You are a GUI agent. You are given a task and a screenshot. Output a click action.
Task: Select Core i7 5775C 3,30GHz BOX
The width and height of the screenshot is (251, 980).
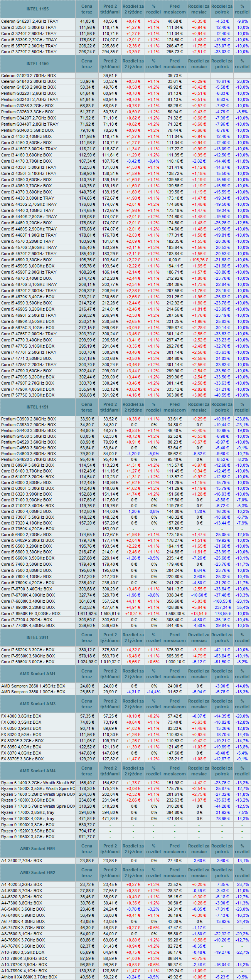[x=28, y=395]
